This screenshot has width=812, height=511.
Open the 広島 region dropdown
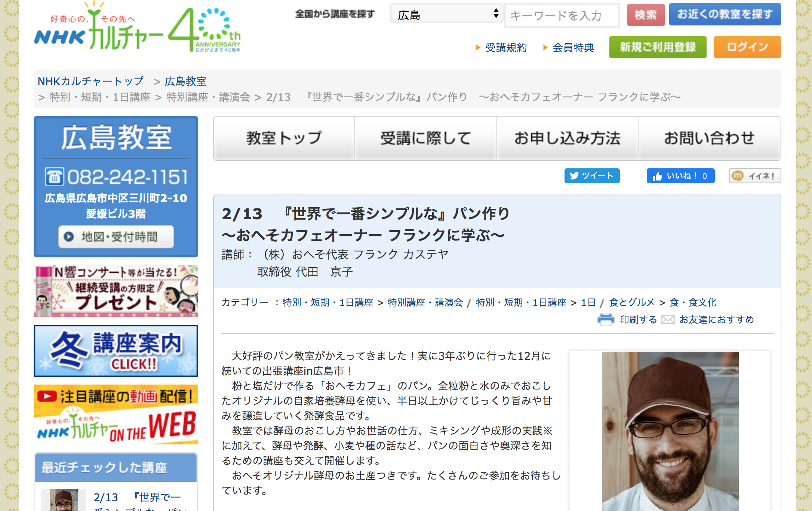[447, 14]
